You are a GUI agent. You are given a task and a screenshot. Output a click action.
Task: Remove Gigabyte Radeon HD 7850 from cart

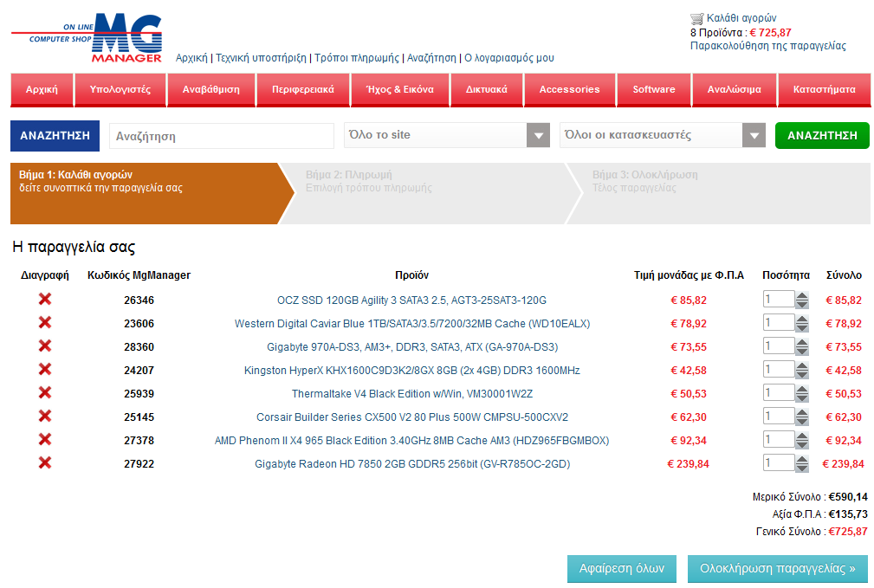tap(45, 463)
